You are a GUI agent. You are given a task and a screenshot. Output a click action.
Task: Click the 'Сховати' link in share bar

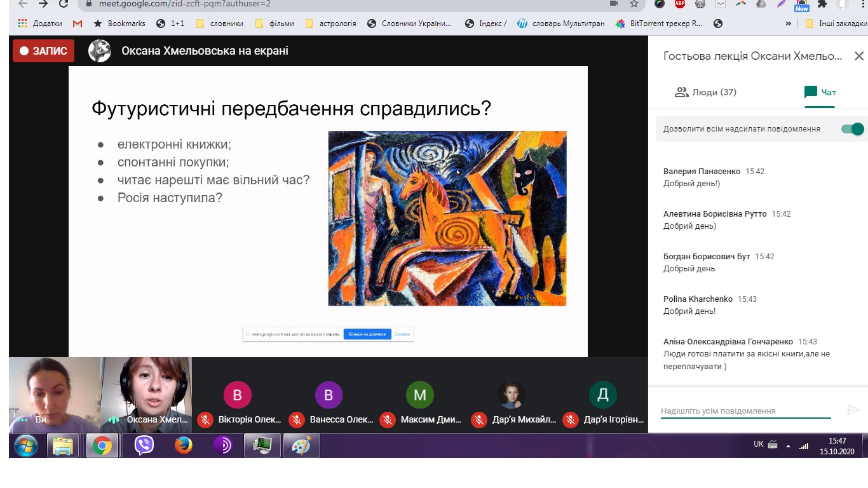pos(402,334)
